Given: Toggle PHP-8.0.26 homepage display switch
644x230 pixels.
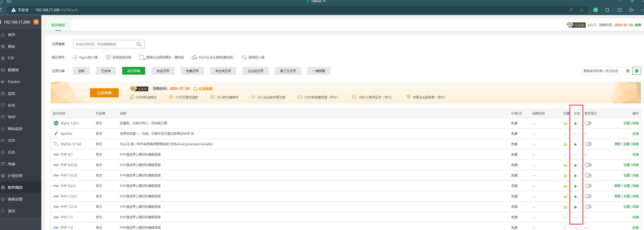Looking at the screenshot, I should pos(588,165).
